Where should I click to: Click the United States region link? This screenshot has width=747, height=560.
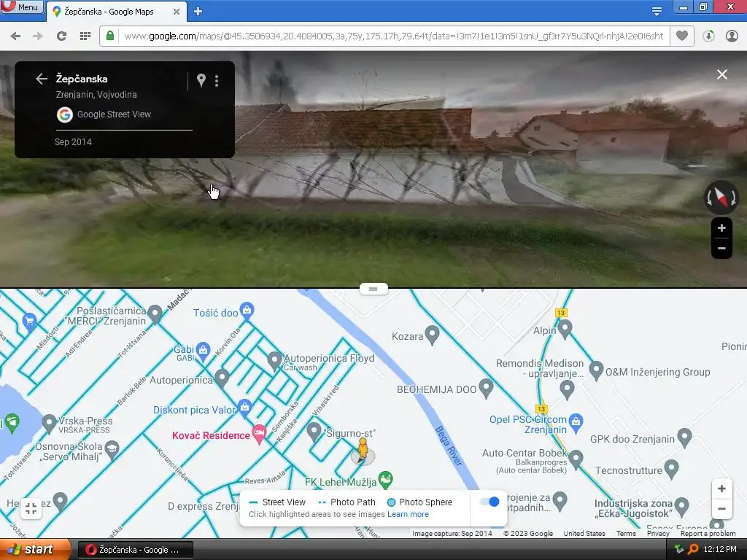pos(584,533)
